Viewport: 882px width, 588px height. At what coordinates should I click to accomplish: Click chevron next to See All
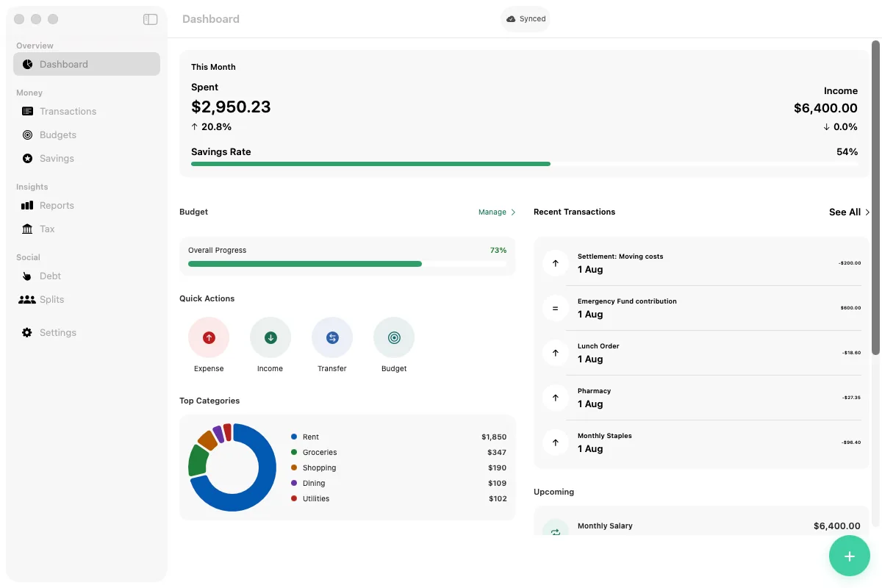click(867, 212)
